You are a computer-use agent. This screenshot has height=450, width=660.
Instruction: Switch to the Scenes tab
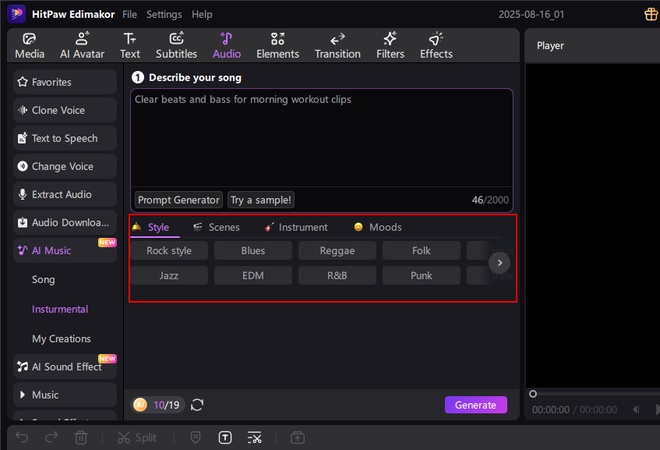tap(216, 227)
